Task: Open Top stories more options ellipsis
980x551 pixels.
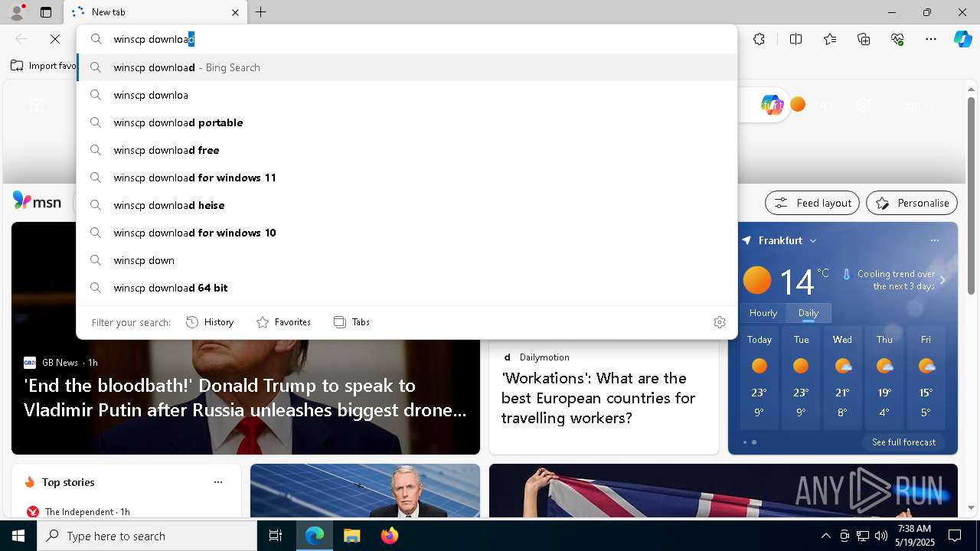Action: pyautogui.click(x=218, y=482)
